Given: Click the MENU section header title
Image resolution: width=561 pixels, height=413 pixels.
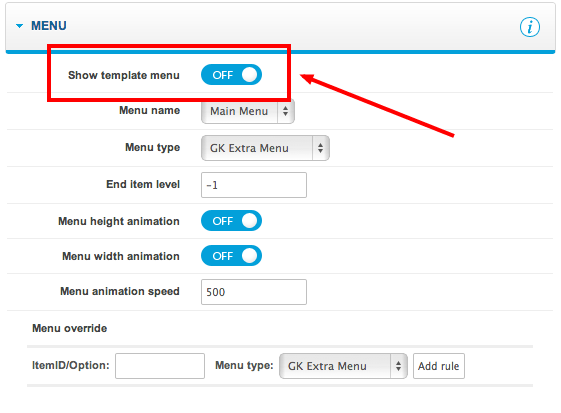Looking at the screenshot, I should pos(49,26).
